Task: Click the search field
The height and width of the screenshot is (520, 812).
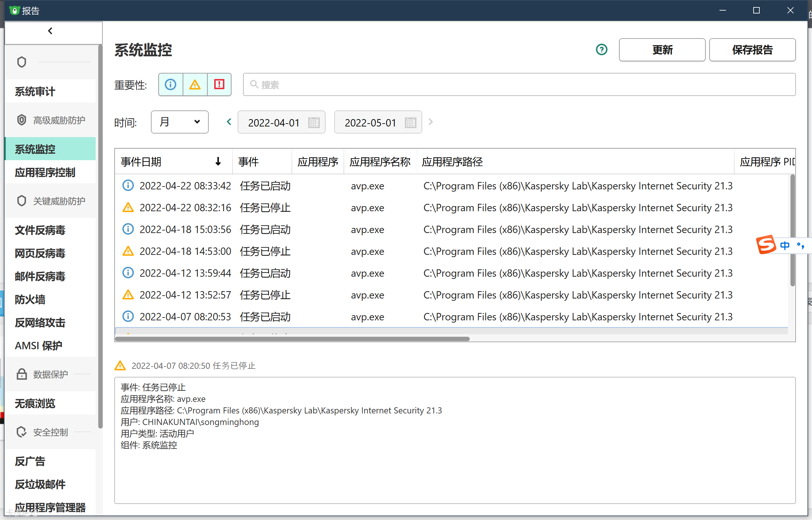Action: coord(519,84)
